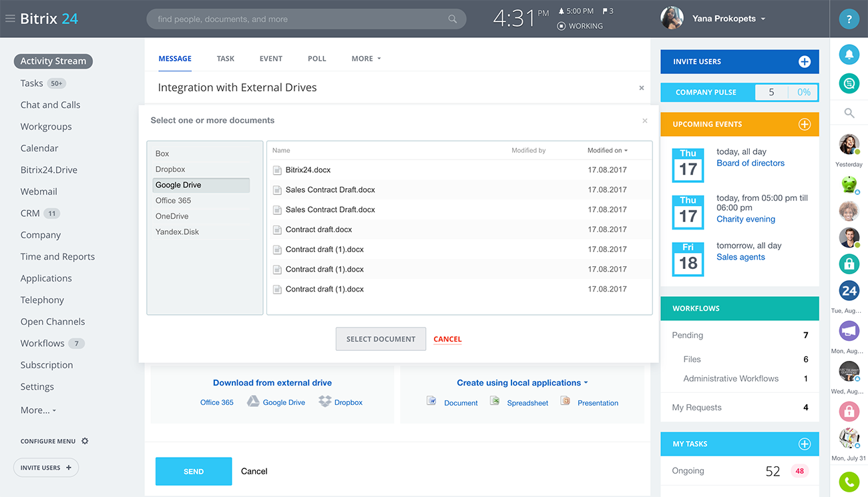Add event via Upcoming Events plus icon
868x497 pixels.
point(805,124)
